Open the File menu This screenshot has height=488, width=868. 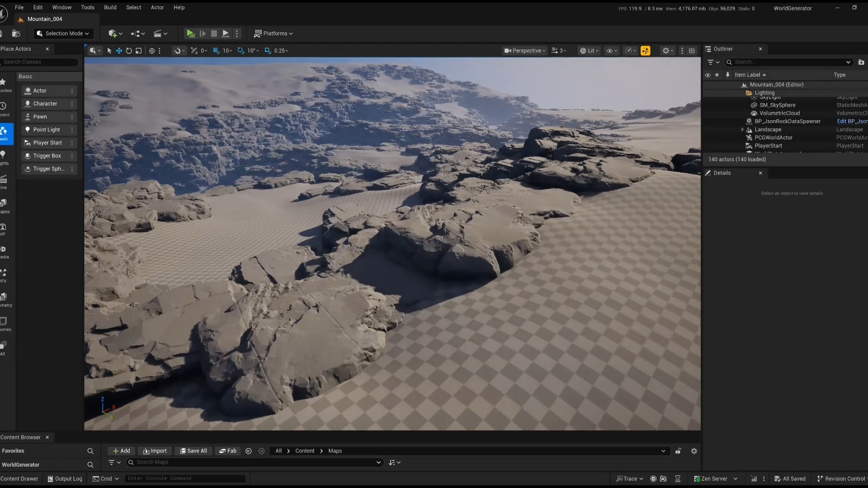tap(19, 7)
